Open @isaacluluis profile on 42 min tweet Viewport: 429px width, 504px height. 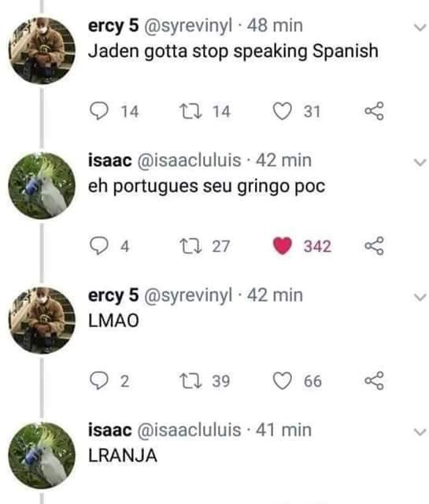pyautogui.click(x=189, y=160)
